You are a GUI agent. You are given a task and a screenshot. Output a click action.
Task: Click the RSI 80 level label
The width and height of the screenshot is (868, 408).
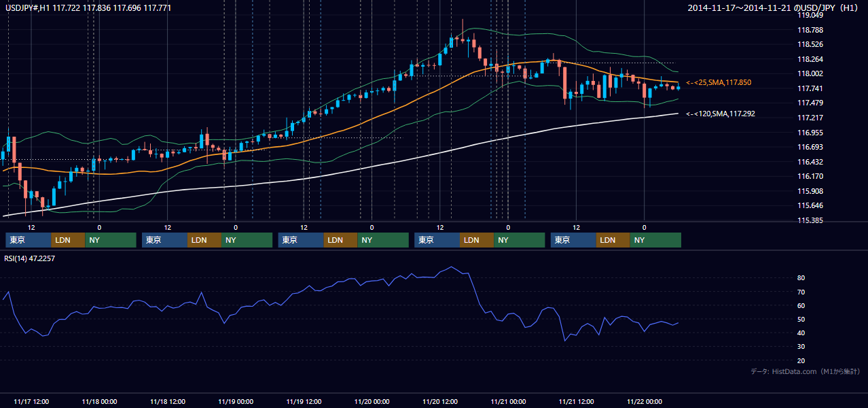801,278
